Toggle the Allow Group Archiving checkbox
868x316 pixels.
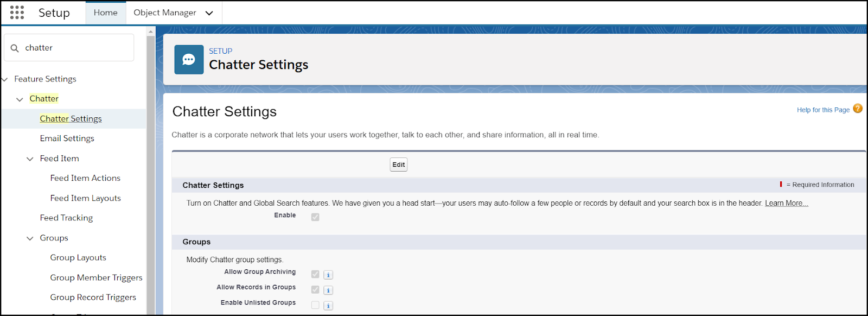pyautogui.click(x=315, y=274)
